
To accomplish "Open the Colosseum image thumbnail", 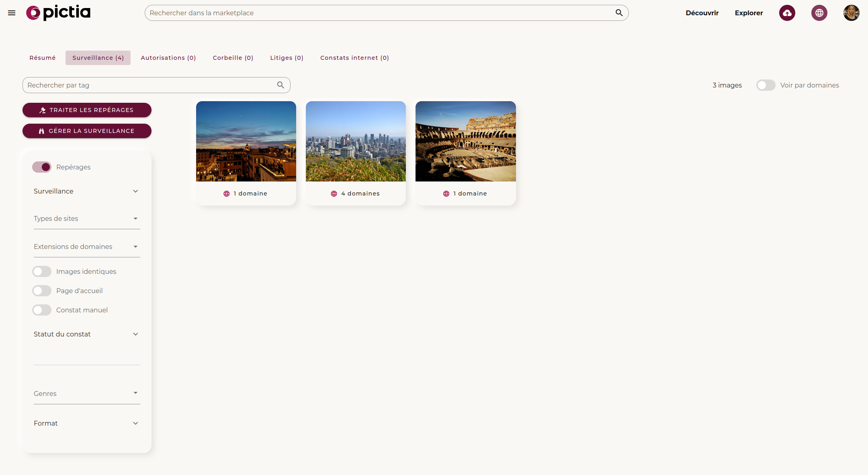I will tap(465, 141).
